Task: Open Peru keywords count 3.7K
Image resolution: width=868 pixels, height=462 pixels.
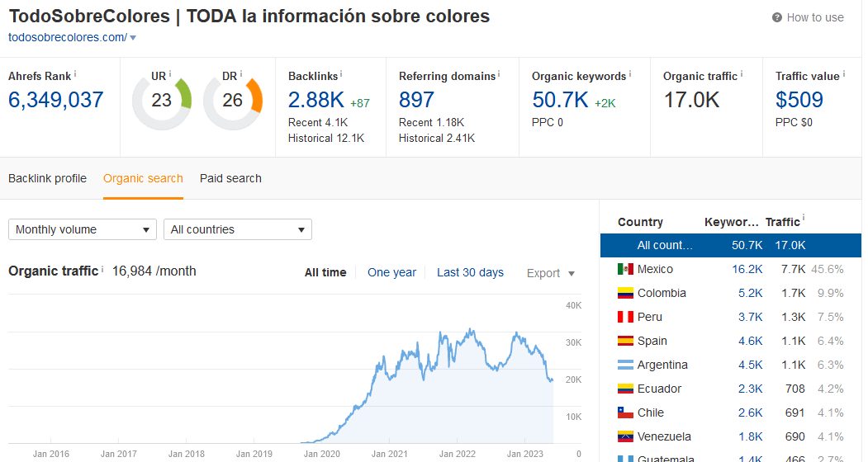Action: [750, 317]
